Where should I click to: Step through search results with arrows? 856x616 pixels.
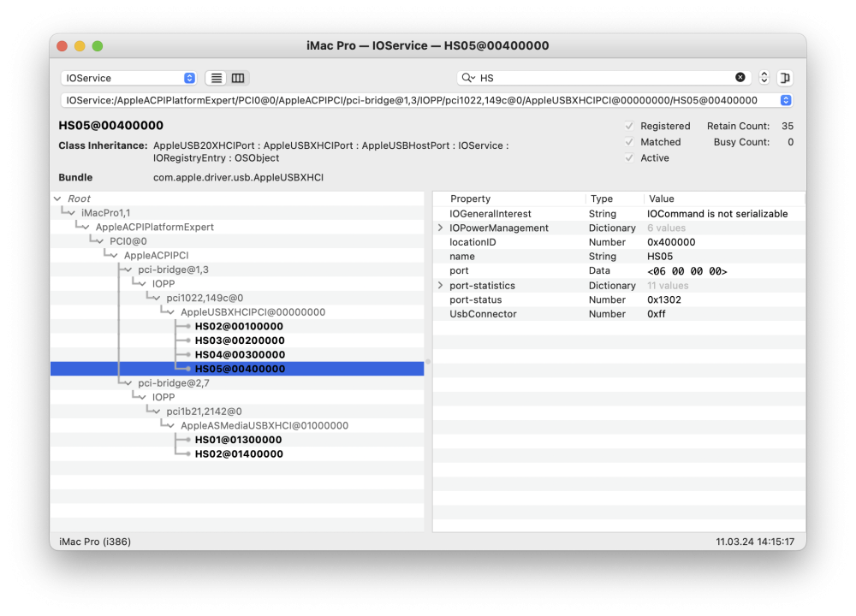coord(764,78)
